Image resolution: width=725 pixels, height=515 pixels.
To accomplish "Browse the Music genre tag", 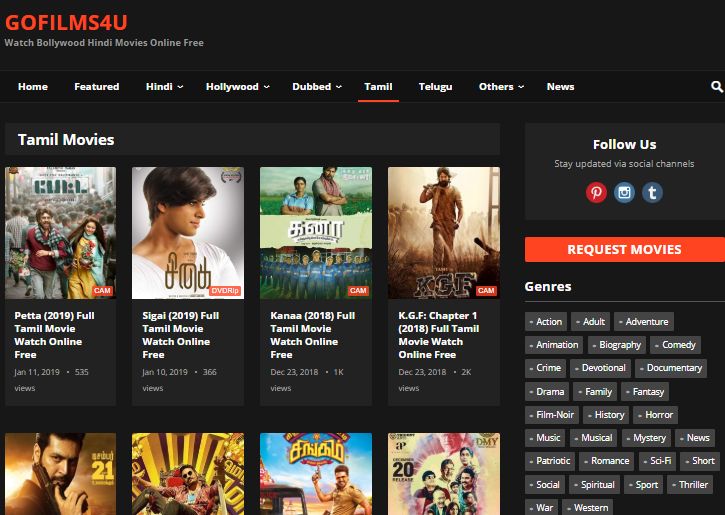I will tap(545, 438).
